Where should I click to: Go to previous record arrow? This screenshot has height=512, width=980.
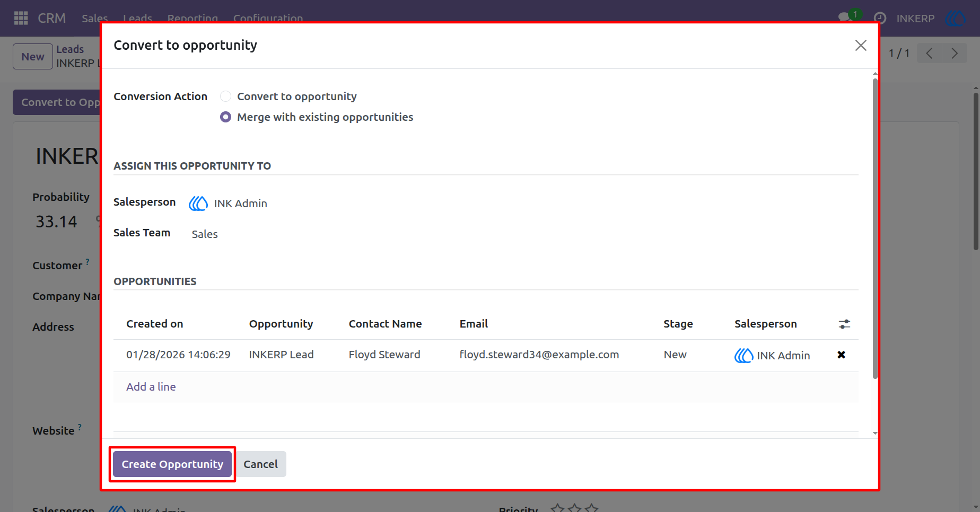(x=929, y=53)
